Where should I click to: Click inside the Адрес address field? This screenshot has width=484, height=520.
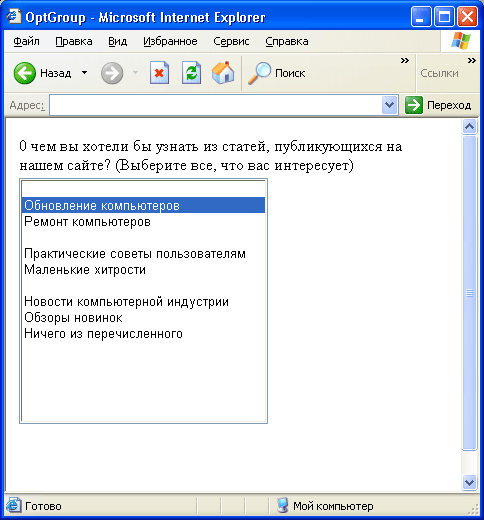click(x=215, y=105)
